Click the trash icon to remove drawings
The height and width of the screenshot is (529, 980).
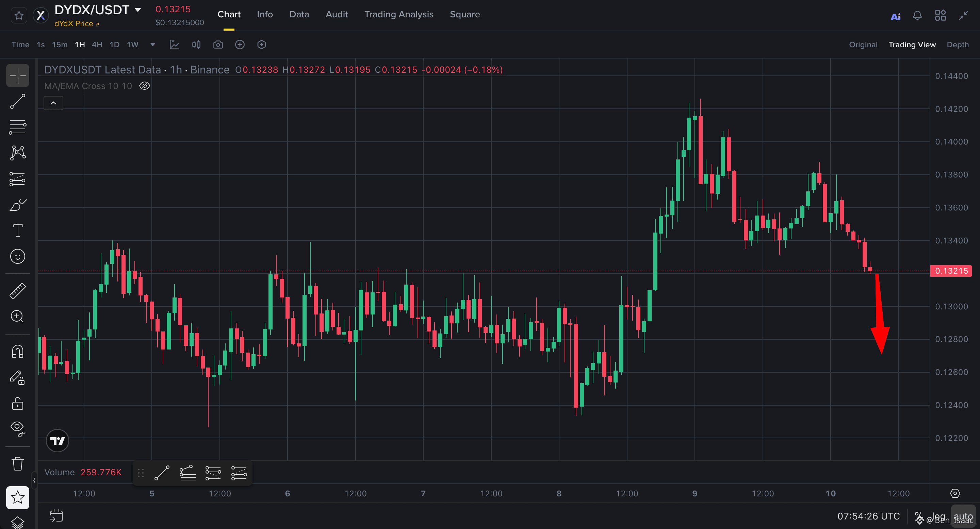tap(17, 463)
